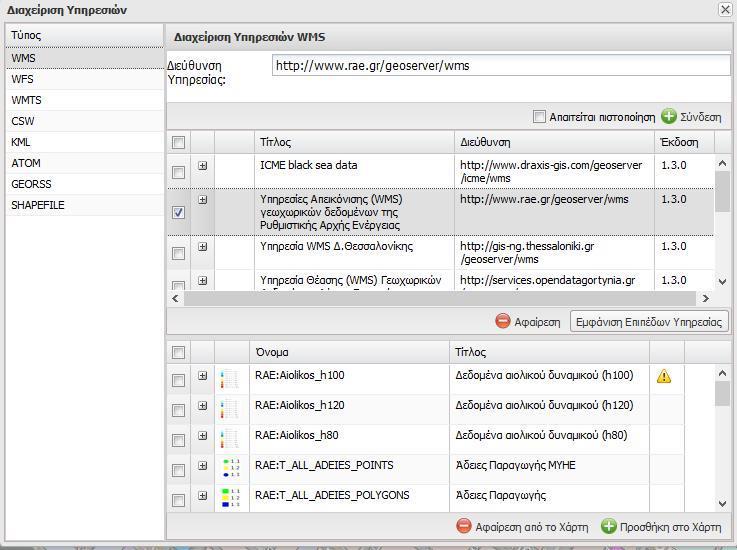Expand the opendatagortynia service row
Viewport: 737px width, 550px height.
pos(203,281)
